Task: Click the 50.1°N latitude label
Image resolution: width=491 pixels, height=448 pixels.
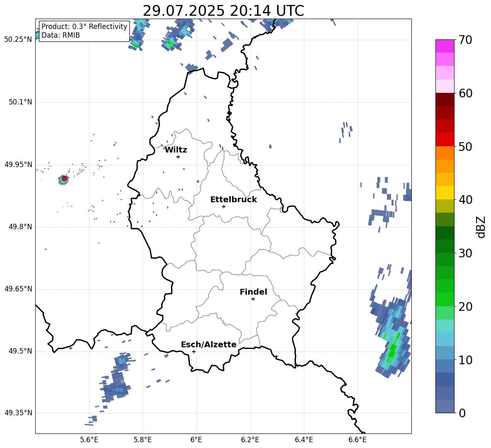Action: click(20, 102)
